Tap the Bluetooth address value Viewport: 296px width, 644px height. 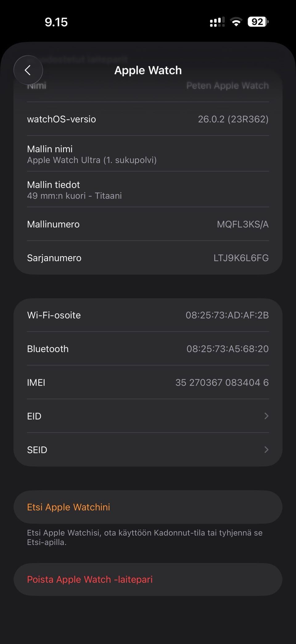pos(227,349)
